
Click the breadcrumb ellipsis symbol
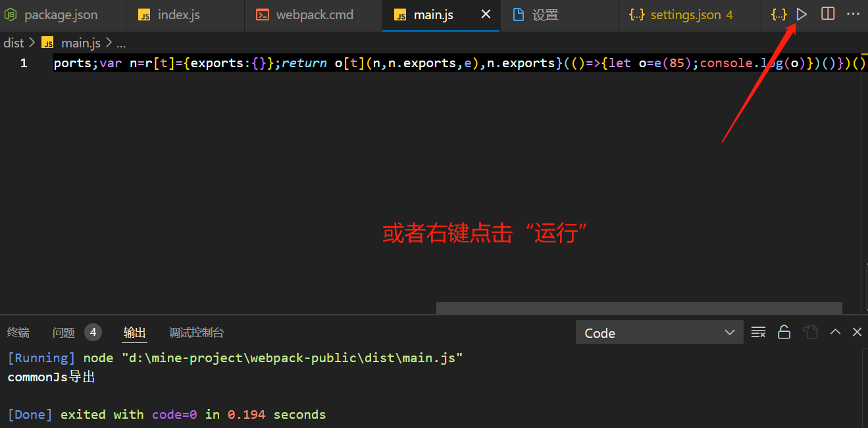click(x=120, y=44)
